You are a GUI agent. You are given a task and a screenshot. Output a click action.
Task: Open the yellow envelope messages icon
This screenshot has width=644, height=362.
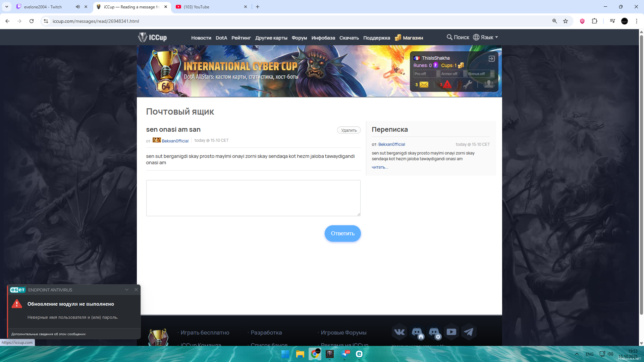pyautogui.click(x=424, y=85)
